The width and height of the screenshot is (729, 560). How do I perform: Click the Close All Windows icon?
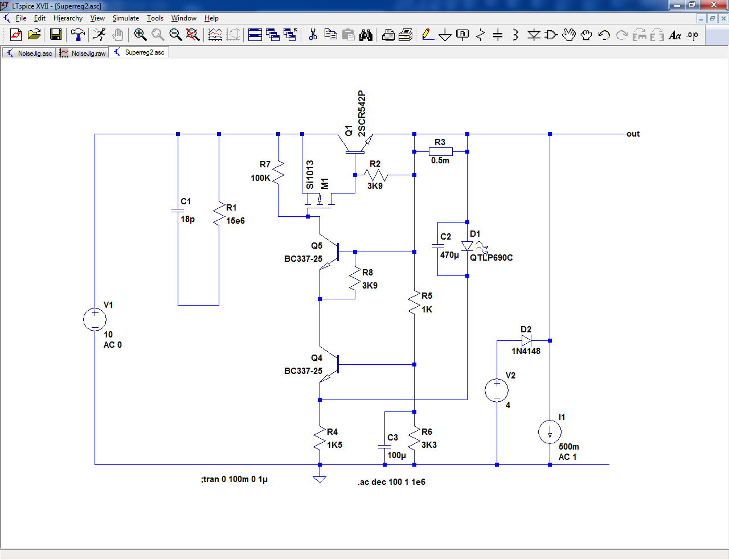pyautogui.click(x=290, y=35)
